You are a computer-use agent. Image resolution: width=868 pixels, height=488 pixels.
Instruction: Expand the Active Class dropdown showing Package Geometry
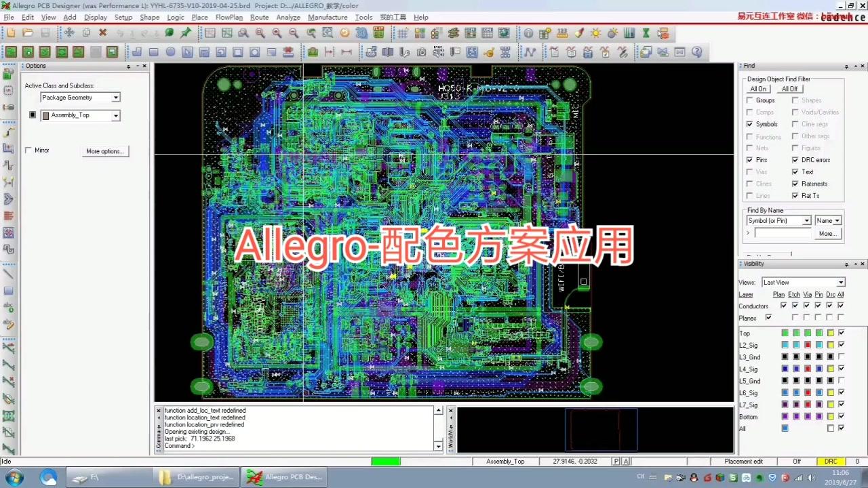point(115,98)
